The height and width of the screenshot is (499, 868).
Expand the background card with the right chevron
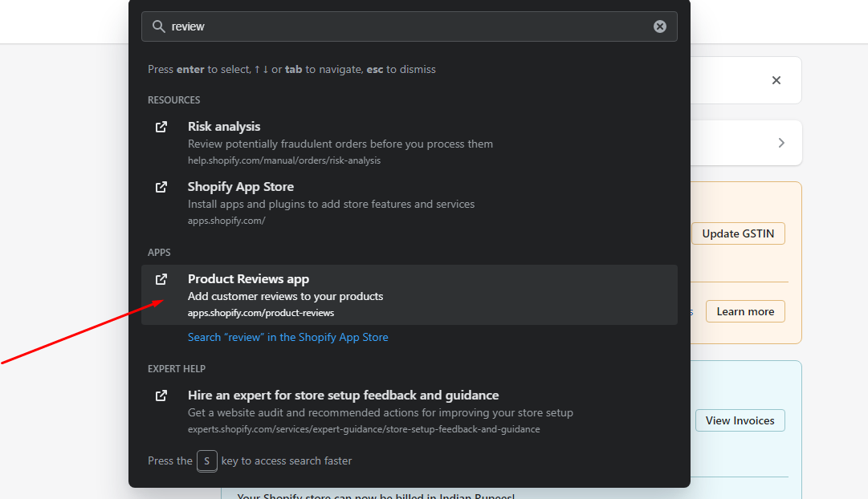(781, 143)
